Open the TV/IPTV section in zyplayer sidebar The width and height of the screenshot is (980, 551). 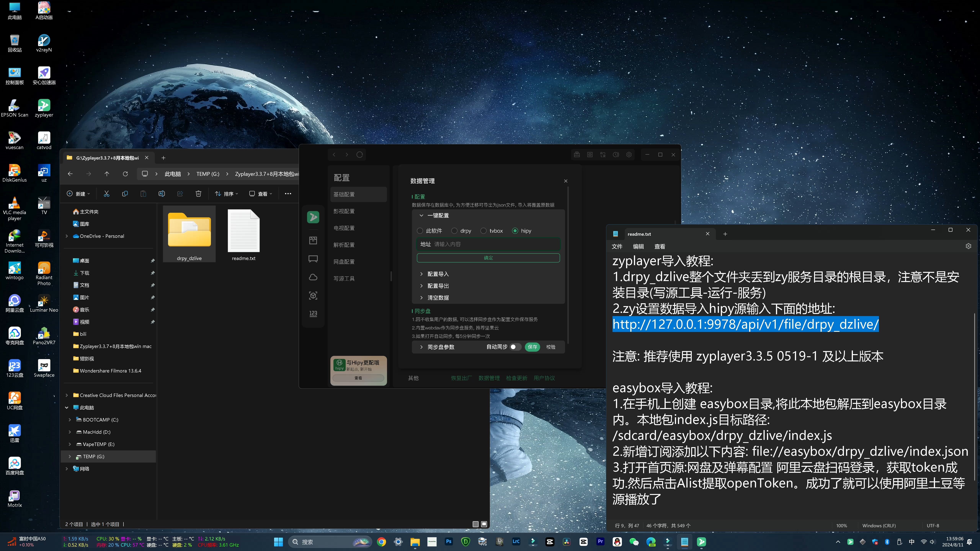click(x=313, y=259)
